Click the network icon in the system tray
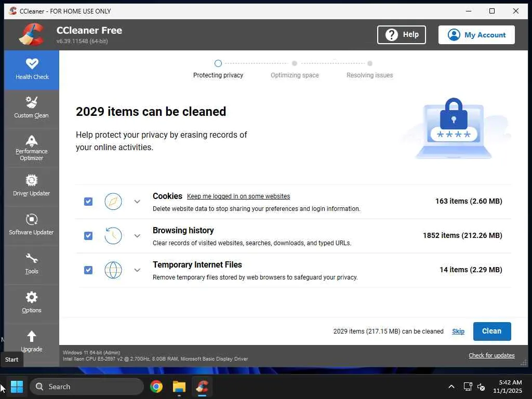This screenshot has height=399, width=532. tap(468, 387)
